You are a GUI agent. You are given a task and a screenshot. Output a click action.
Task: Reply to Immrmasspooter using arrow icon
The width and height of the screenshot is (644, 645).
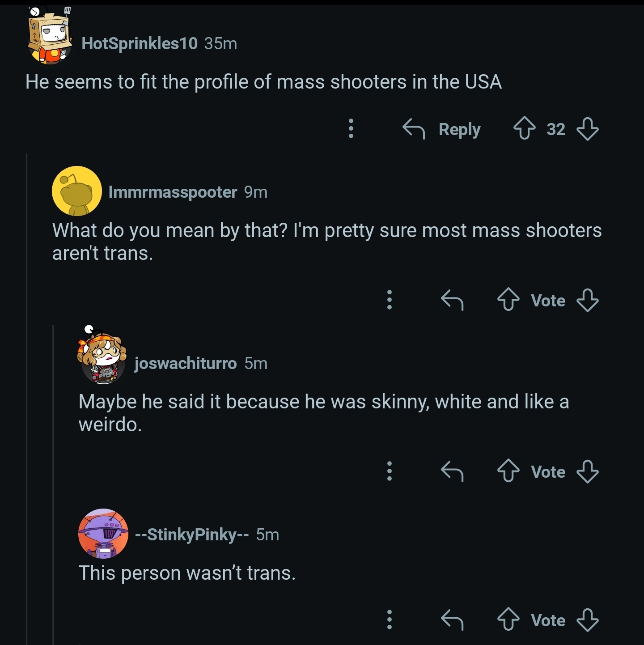coord(452,300)
